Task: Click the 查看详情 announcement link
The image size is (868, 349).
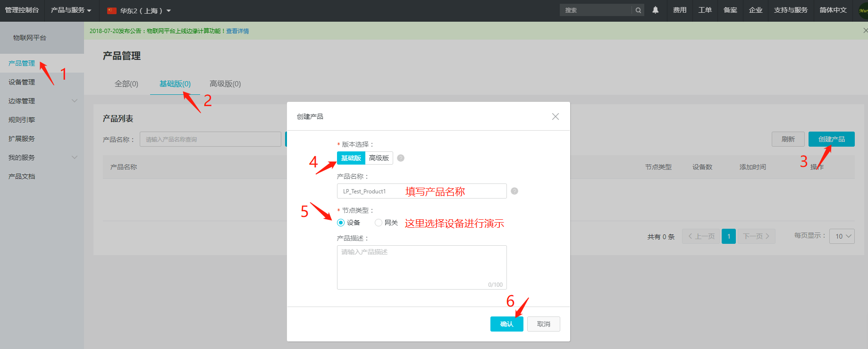Action: pos(237,31)
